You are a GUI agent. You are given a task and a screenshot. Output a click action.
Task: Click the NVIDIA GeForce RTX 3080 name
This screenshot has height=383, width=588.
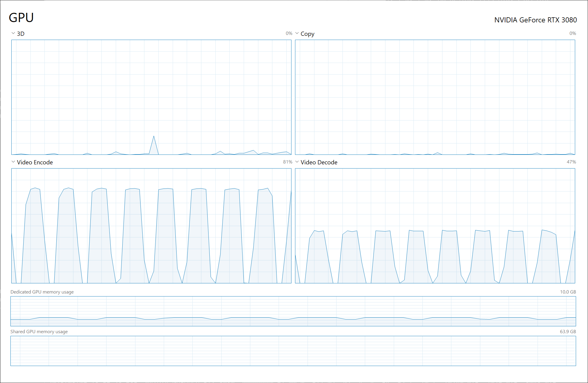pyautogui.click(x=535, y=20)
